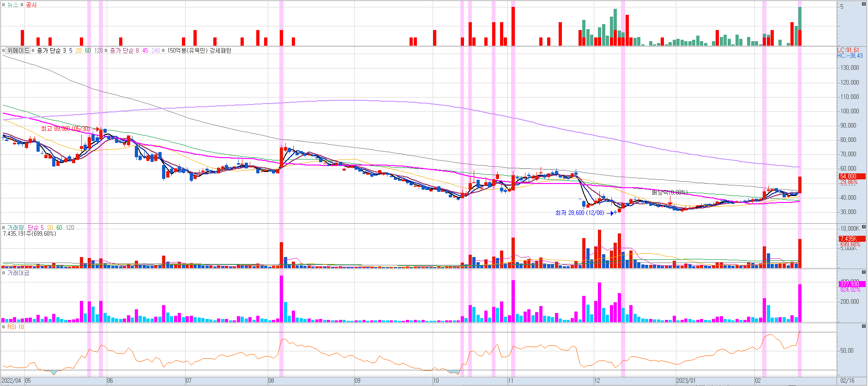Viewport: 868px width, 386px height.
Task: Close the 거래량 volume panel
Action: pyautogui.click(x=864, y=227)
